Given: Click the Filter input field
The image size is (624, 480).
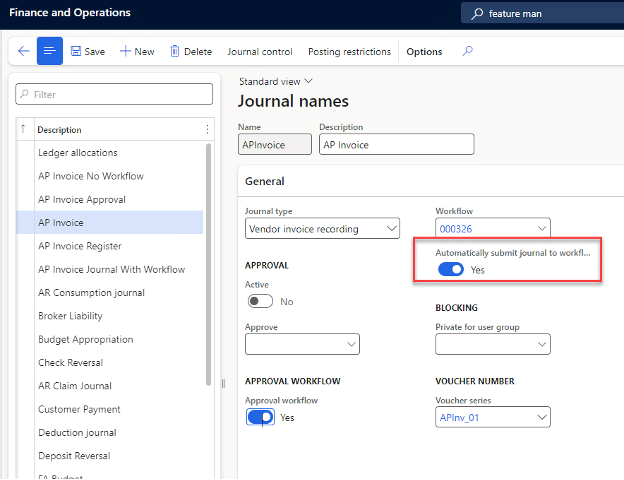Looking at the screenshot, I should (x=114, y=94).
